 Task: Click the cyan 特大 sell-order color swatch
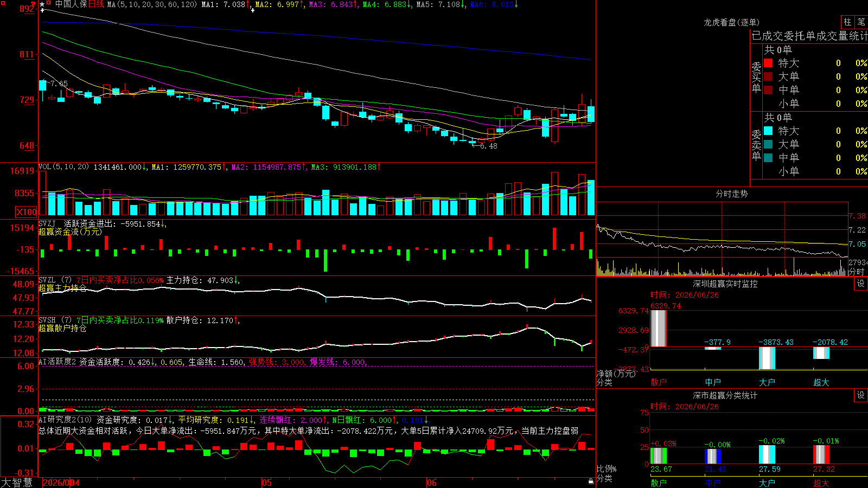[768, 131]
